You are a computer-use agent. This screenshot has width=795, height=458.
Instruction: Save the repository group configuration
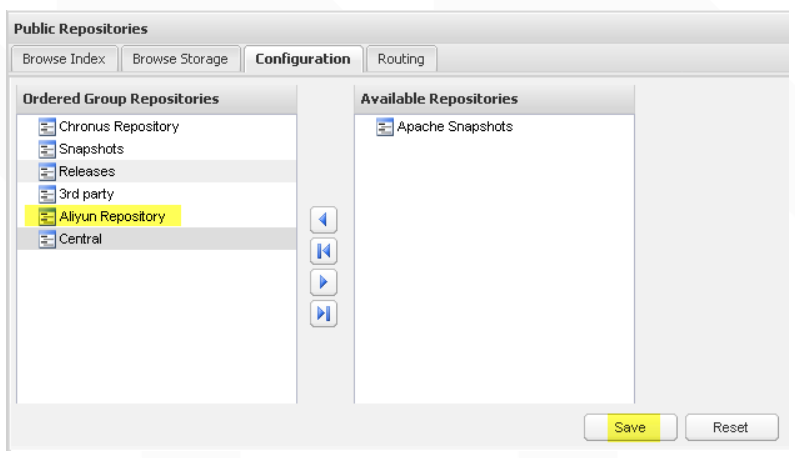(630, 427)
